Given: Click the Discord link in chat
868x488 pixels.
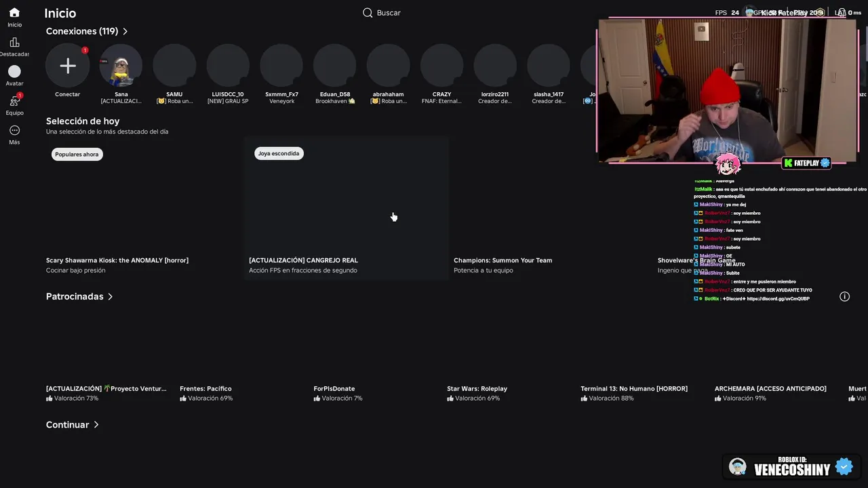Looking at the screenshot, I should 778,299.
